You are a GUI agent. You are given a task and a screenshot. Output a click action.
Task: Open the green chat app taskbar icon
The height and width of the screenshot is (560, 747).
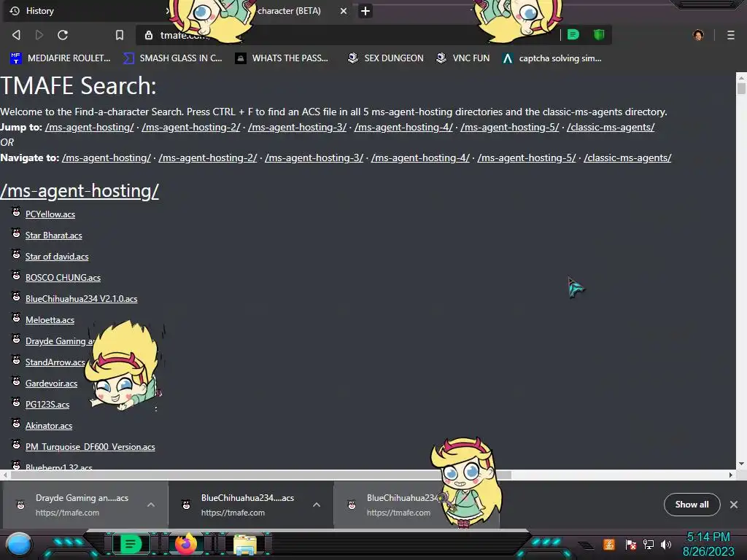click(131, 544)
